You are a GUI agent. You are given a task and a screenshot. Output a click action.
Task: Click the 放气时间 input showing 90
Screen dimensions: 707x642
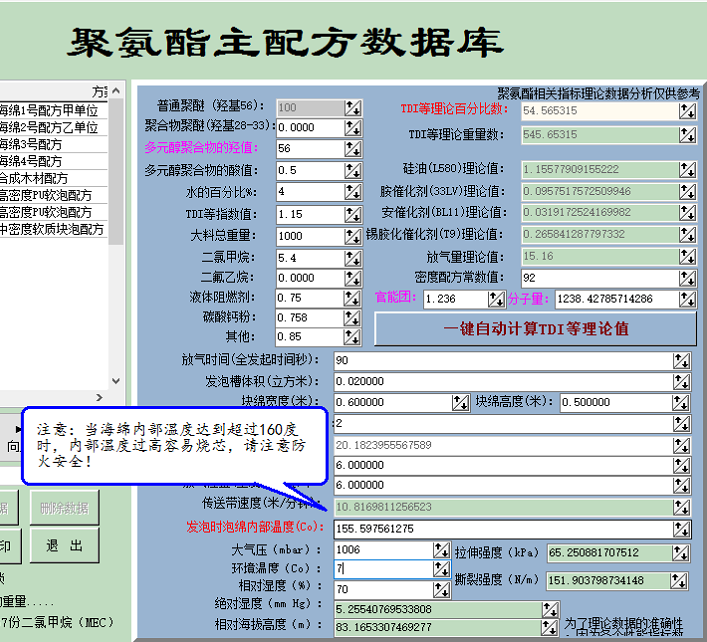pos(504,361)
